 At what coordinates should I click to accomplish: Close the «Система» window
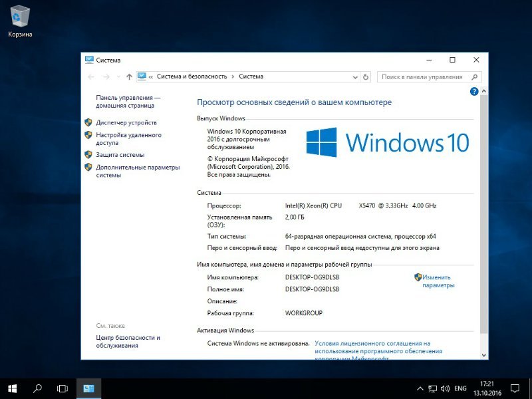click(476, 60)
